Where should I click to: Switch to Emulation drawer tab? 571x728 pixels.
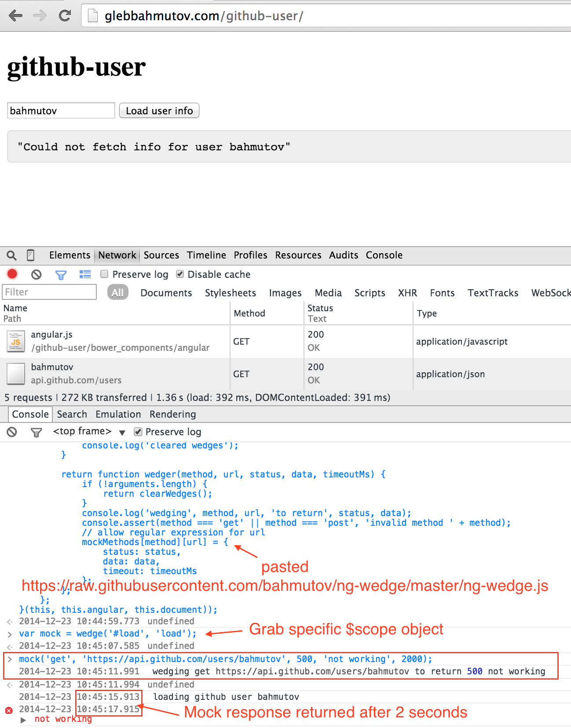tap(118, 414)
